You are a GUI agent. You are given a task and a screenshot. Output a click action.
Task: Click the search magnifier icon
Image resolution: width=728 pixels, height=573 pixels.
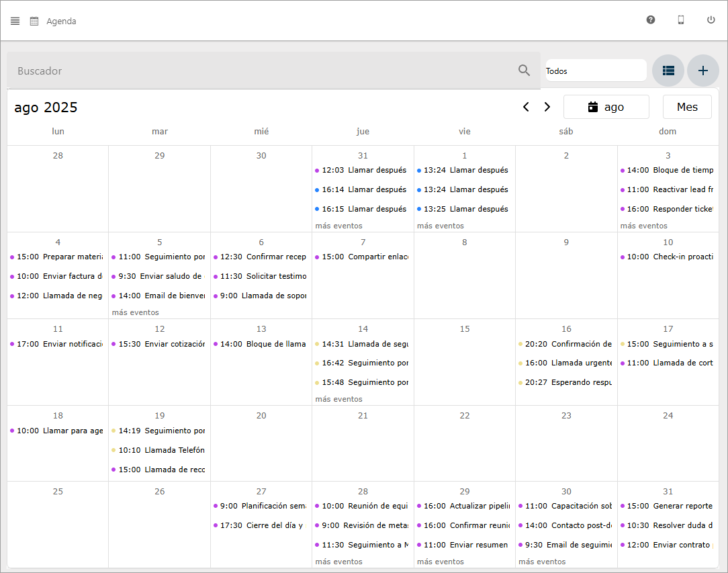(x=524, y=71)
